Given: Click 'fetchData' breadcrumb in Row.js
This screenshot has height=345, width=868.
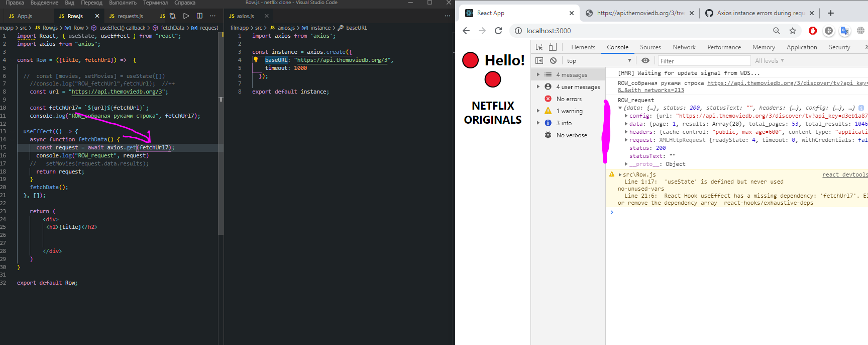Looking at the screenshot, I should pos(173,28).
